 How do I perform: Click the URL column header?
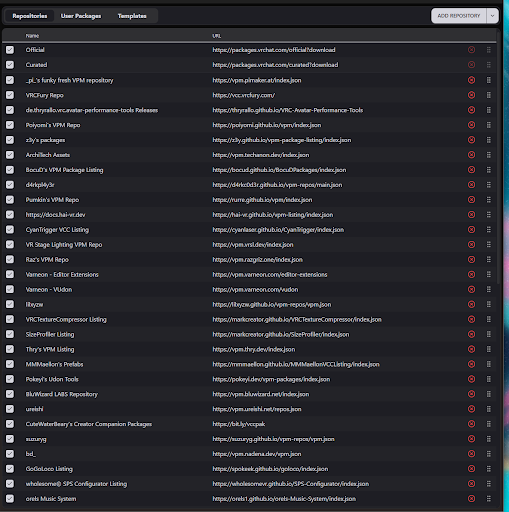click(x=217, y=36)
